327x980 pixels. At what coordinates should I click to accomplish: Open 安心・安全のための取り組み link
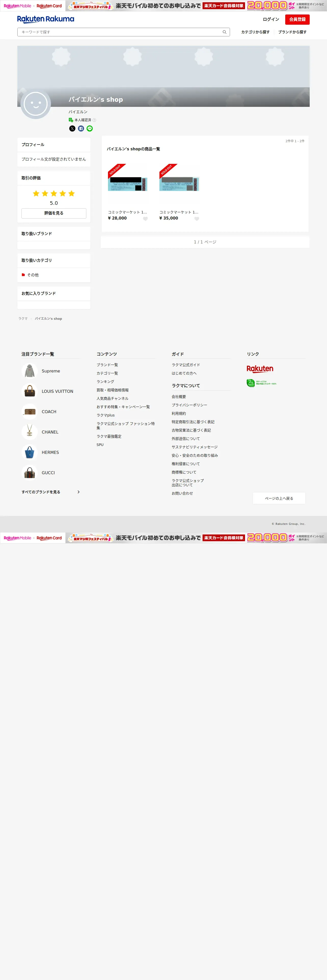(195, 455)
